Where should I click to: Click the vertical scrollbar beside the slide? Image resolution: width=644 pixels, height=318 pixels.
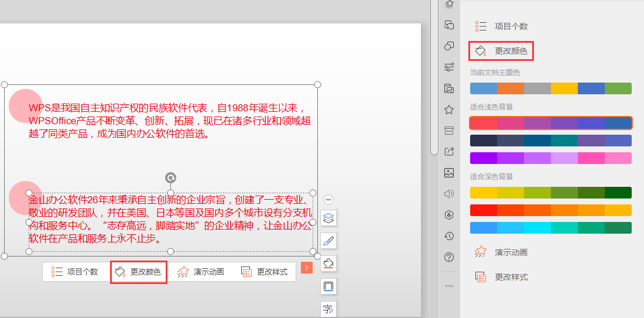point(434,78)
